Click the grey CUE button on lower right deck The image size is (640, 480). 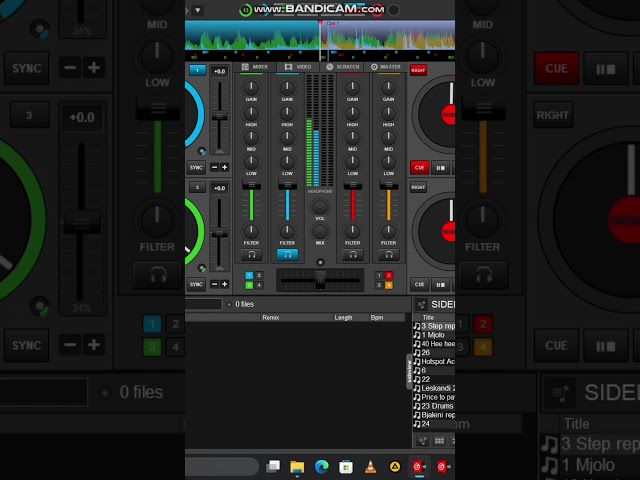[420, 284]
